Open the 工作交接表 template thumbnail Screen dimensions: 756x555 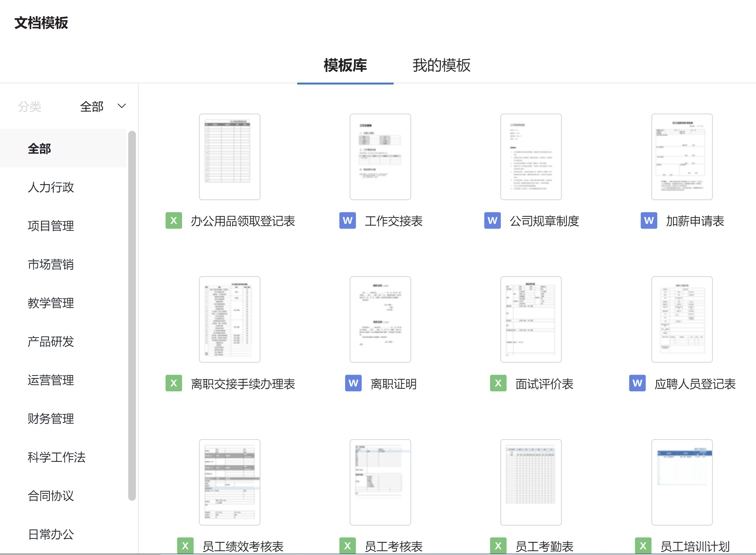point(380,157)
